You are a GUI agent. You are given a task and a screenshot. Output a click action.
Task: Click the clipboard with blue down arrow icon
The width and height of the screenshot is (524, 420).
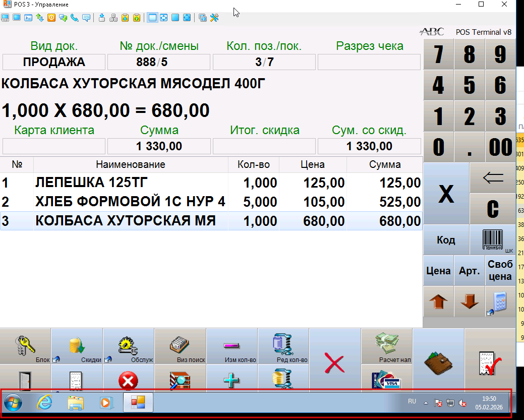tap(125, 18)
